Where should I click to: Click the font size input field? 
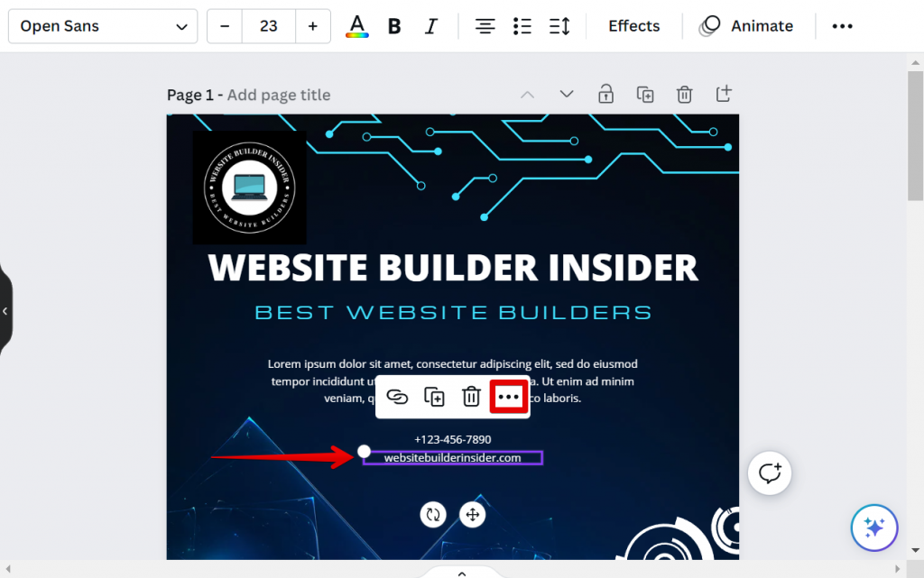269,26
